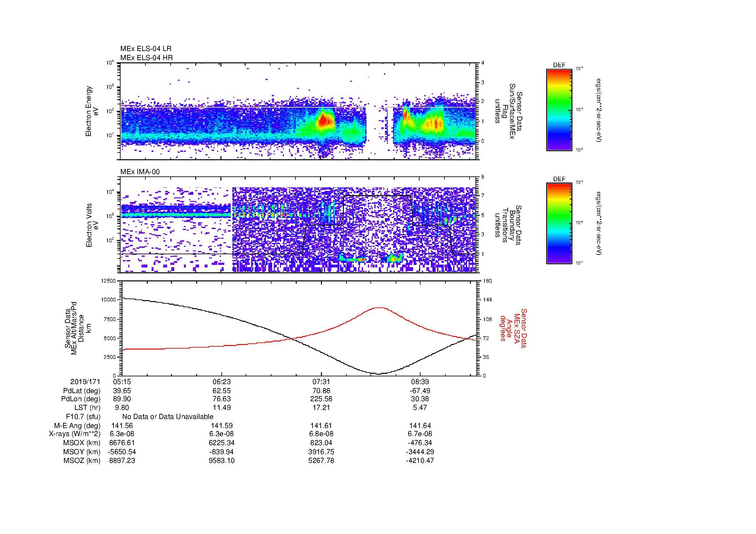The width and height of the screenshot is (756, 534).
Task: Click the lower DEF color bar
Action: [x=559, y=224]
